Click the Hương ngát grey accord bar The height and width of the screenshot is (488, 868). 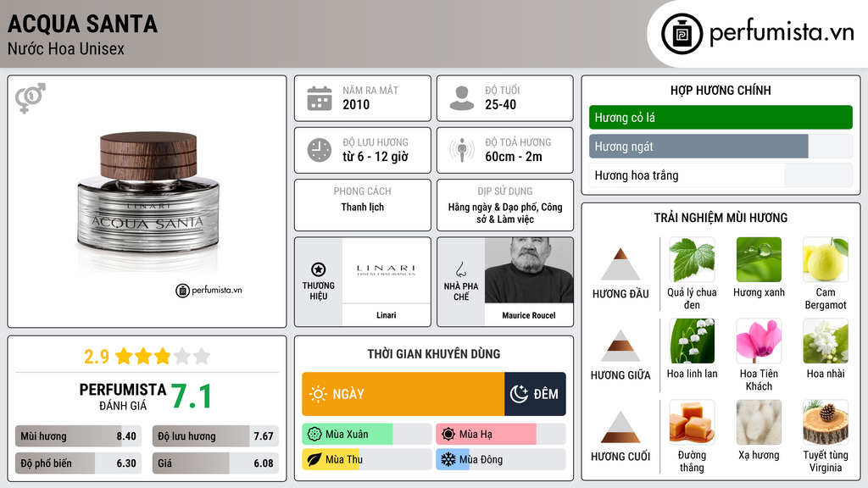point(721,147)
